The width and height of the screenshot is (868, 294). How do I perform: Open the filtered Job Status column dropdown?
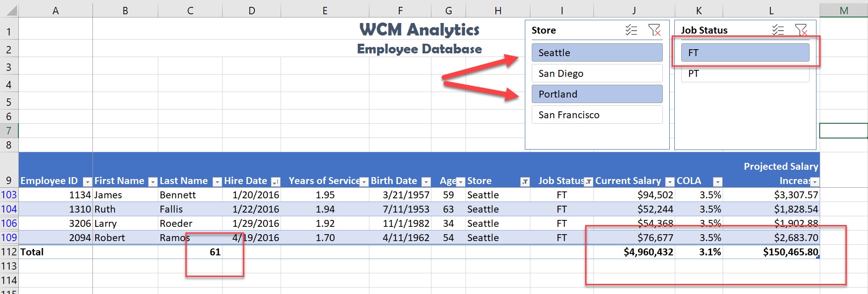point(588,182)
